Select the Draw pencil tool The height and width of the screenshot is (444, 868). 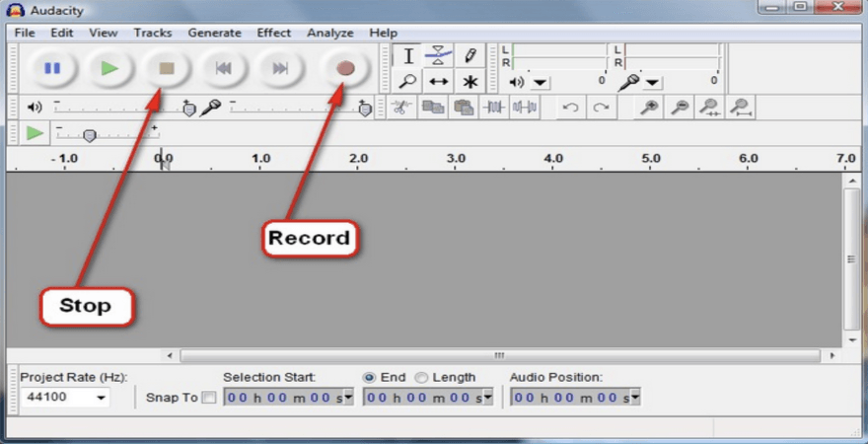pos(470,56)
